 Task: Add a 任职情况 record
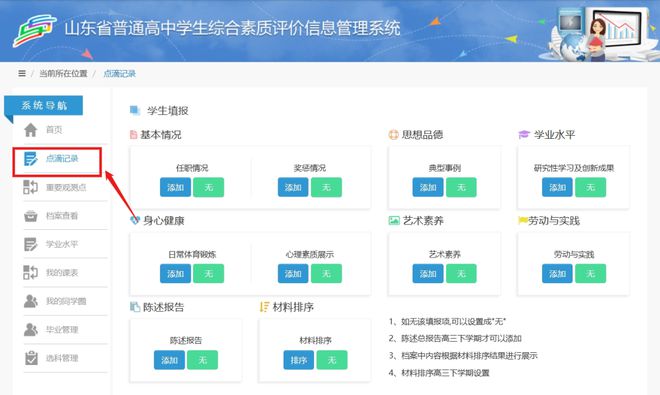pyautogui.click(x=176, y=187)
